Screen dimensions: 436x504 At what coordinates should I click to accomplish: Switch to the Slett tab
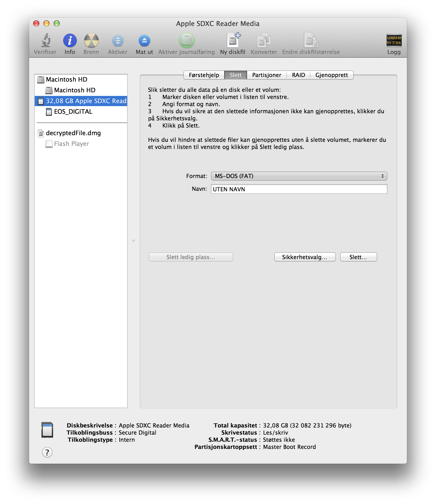pyautogui.click(x=235, y=75)
